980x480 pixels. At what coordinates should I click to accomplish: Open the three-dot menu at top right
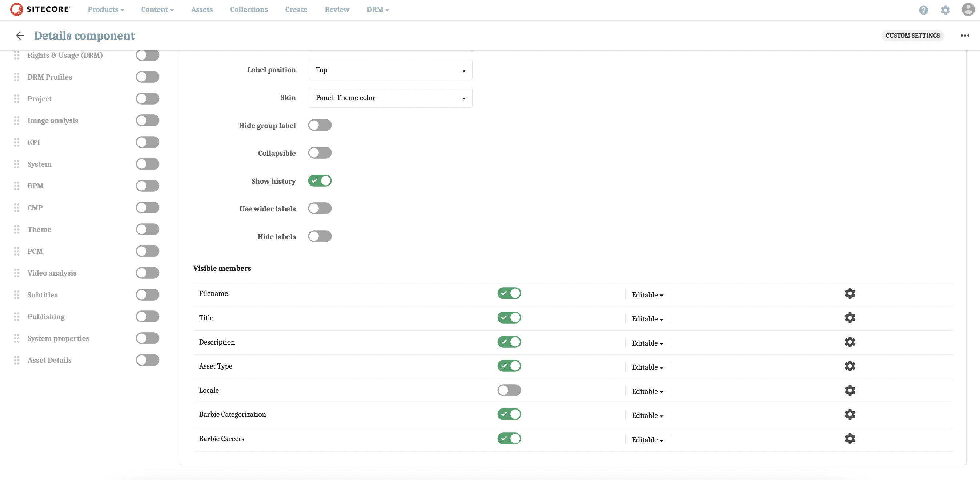point(965,35)
